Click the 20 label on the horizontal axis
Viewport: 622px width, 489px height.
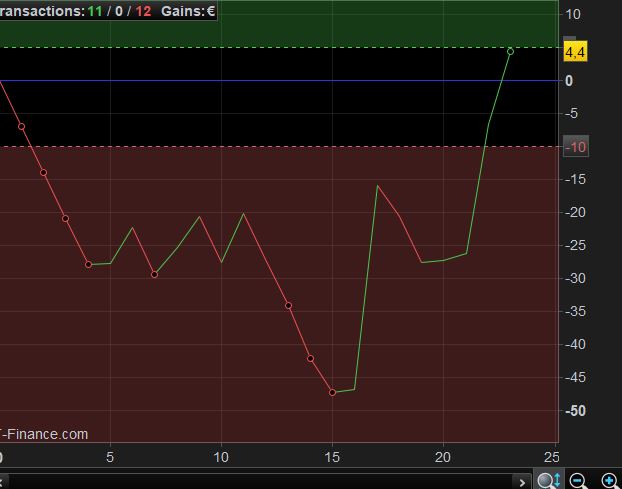tap(443, 457)
